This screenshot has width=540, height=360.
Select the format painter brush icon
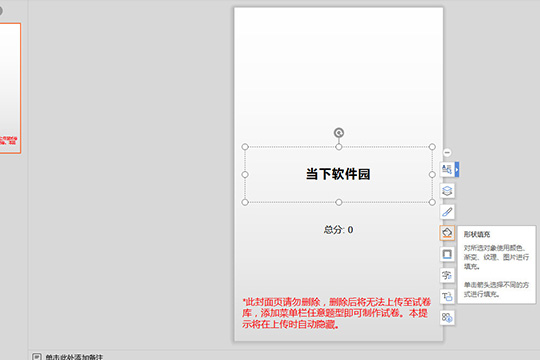[x=447, y=212]
